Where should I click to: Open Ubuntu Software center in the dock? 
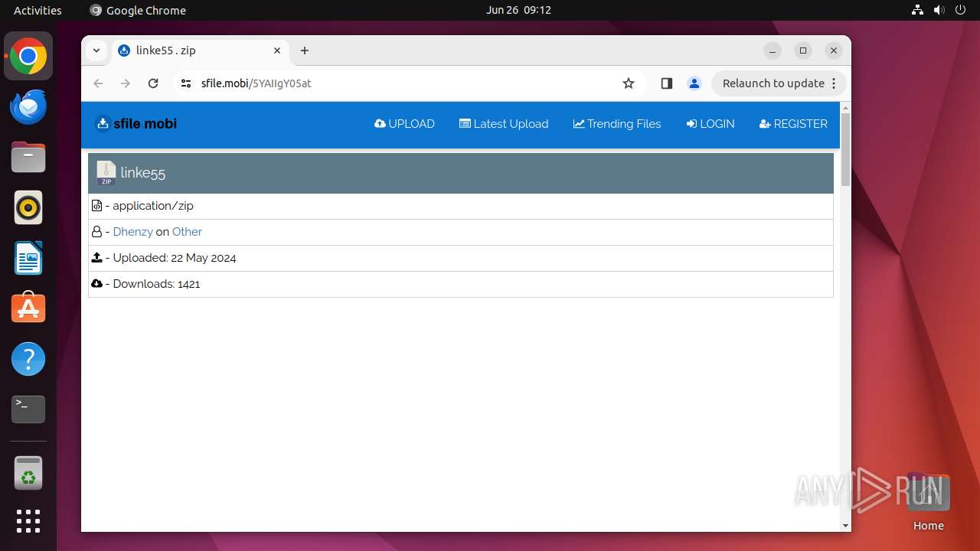click(28, 308)
